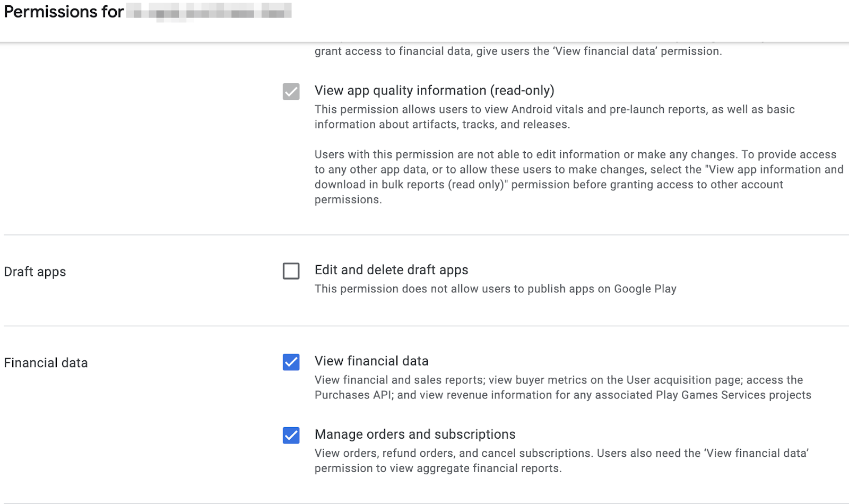Click the 'View financial data' permission title
This screenshot has width=849, height=504.
(x=371, y=361)
